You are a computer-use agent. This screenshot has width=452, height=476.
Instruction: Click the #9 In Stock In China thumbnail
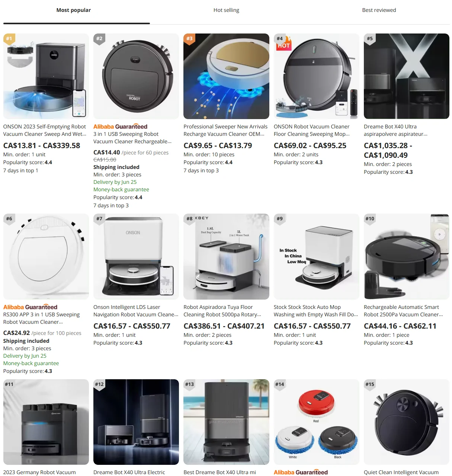pyautogui.click(x=317, y=256)
